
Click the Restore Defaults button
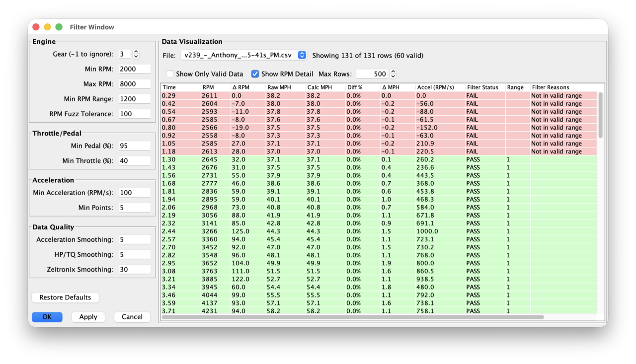click(65, 297)
